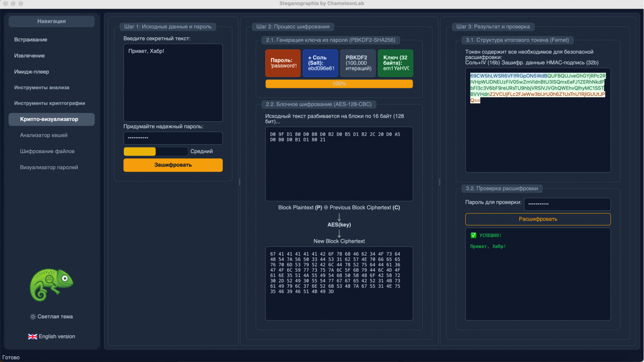Click the red Пароль block
Image resolution: width=644 pixels, height=362 pixels.
click(x=283, y=63)
